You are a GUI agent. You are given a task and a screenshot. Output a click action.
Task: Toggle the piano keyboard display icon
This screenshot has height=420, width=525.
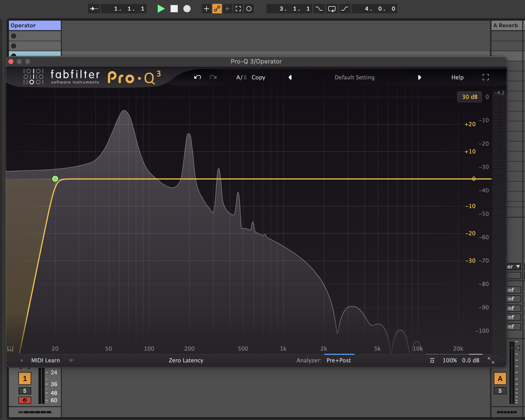click(x=10, y=349)
